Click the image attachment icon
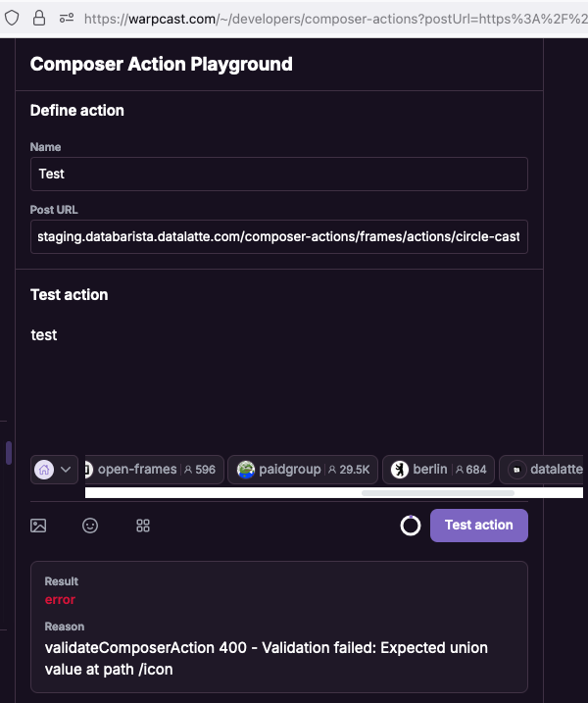This screenshot has height=703, width=588. [38, 526]
